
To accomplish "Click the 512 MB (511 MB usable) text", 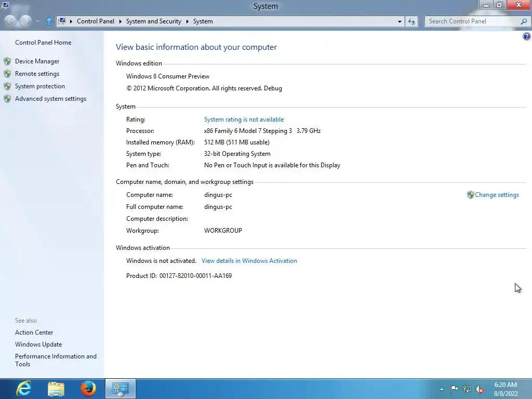I will (237, 142).
